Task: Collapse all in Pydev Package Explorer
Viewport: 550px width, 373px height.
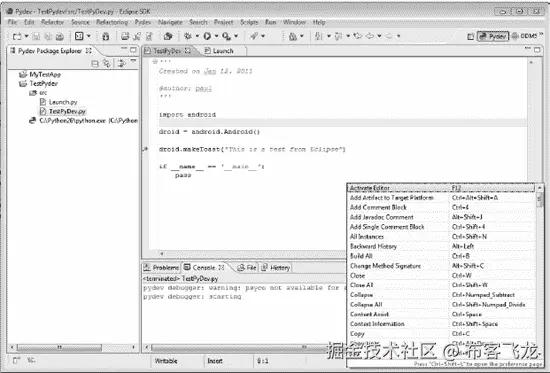Action: [x=95, y=64]
